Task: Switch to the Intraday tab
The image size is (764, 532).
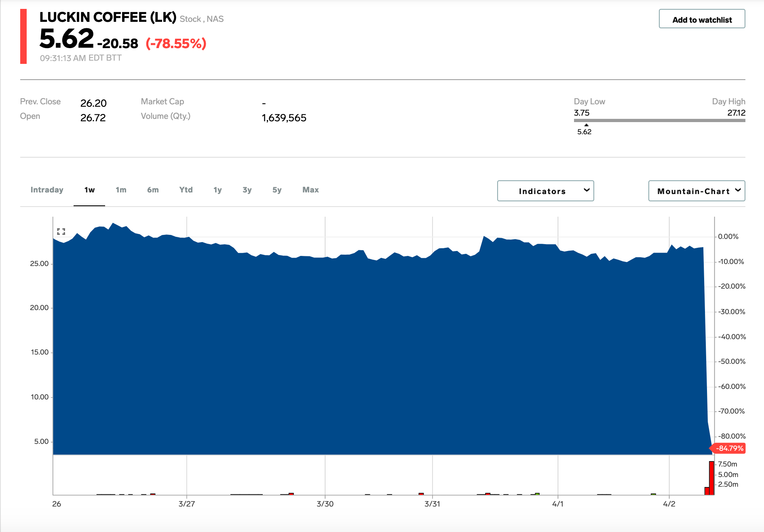Action: click(47, 190)
